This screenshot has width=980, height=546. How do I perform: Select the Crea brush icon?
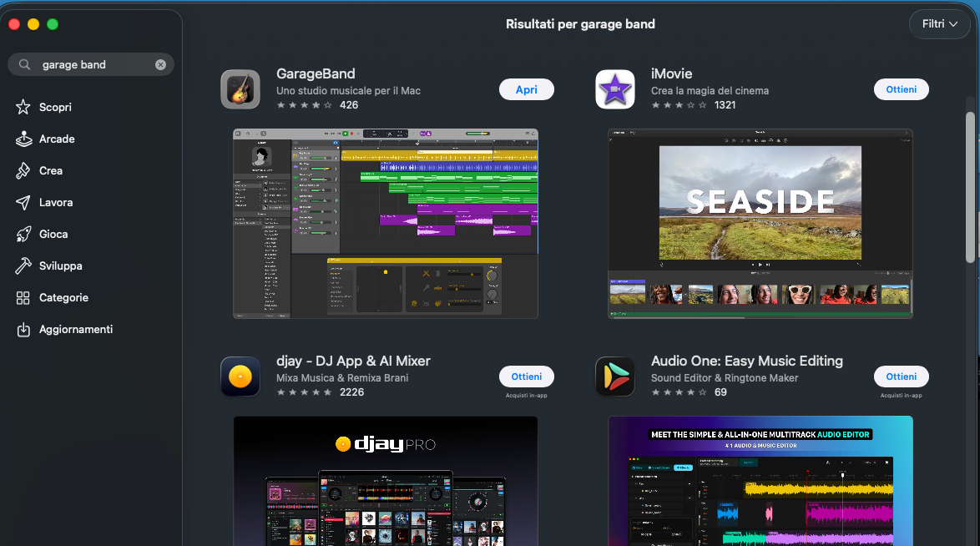[x=23, y=171]
